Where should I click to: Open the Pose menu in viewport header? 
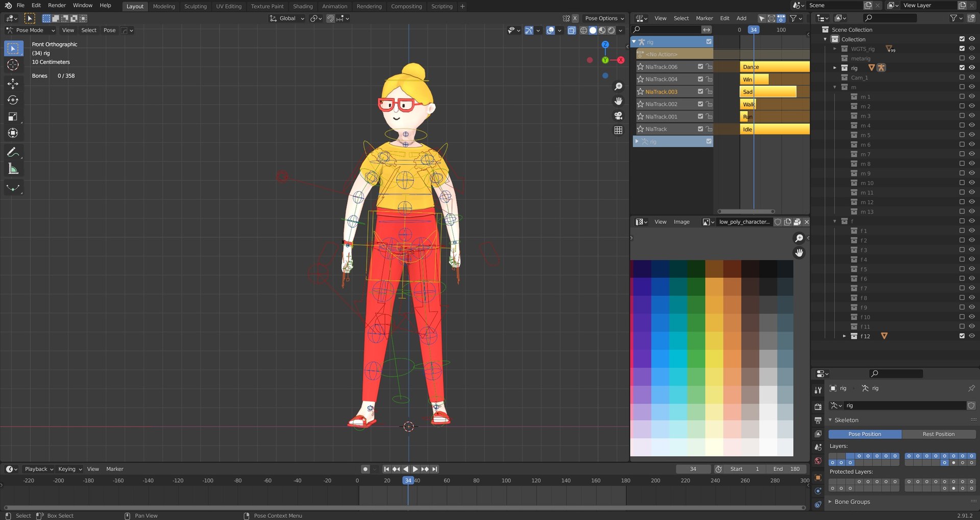[x=109, y=31]
